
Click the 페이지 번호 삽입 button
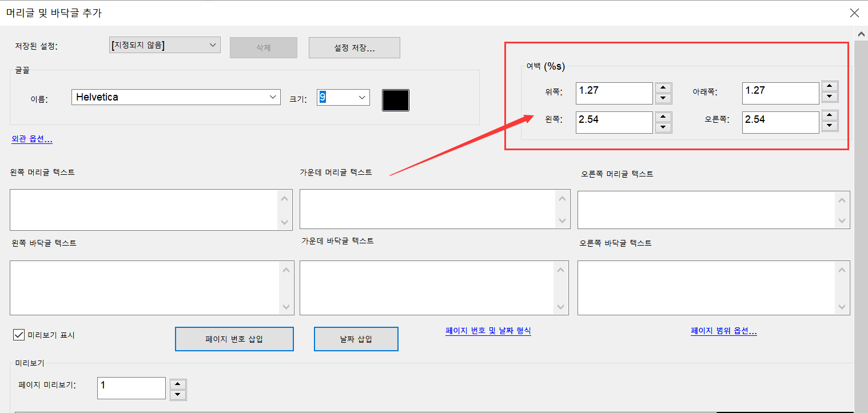(234, 338)
